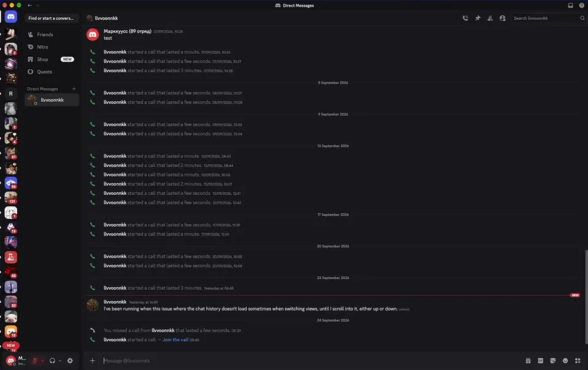Click llvoonnkk avatar beside chat-history message
Viewport: 588px width, 370px height.
pos(92,305)
